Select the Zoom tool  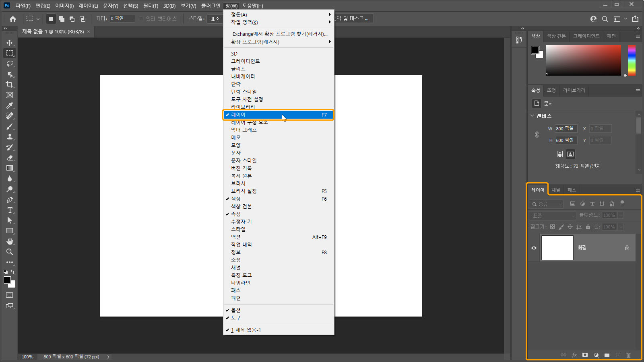point(10,252)
